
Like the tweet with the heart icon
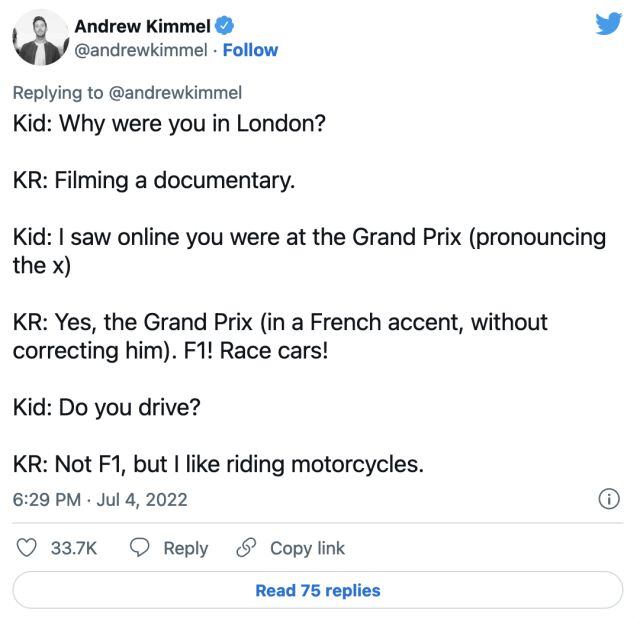coord(29,548)
